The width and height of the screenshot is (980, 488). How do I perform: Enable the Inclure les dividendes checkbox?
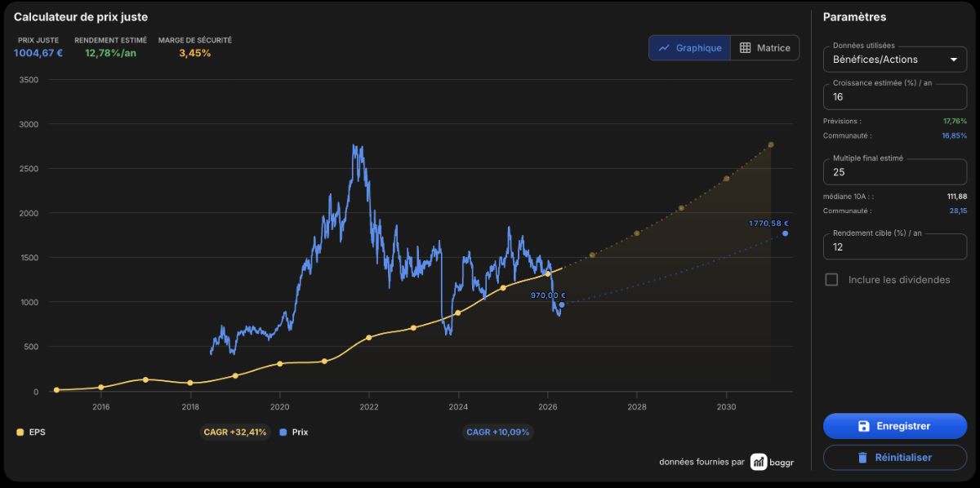coord(831,279)
